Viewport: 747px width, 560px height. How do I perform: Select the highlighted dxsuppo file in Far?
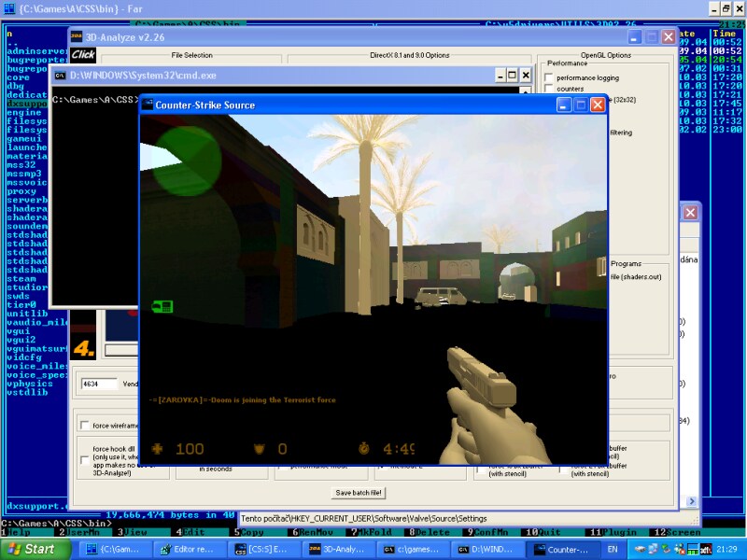27,104
